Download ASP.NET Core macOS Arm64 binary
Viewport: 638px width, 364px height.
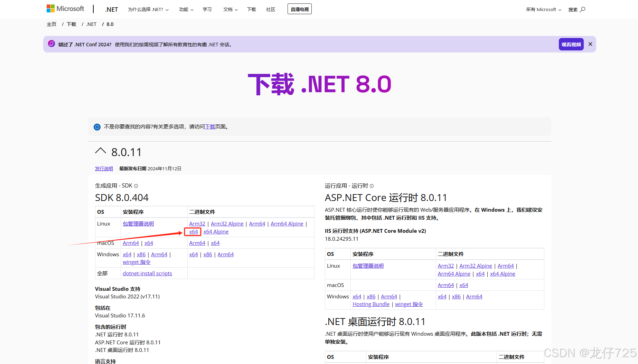click(x=446, y=285)
